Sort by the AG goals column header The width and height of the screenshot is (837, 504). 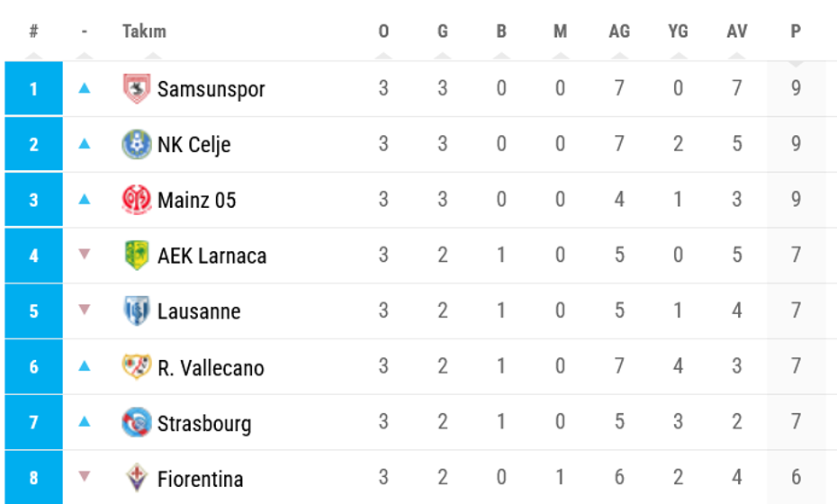click(x=619, y=31)
